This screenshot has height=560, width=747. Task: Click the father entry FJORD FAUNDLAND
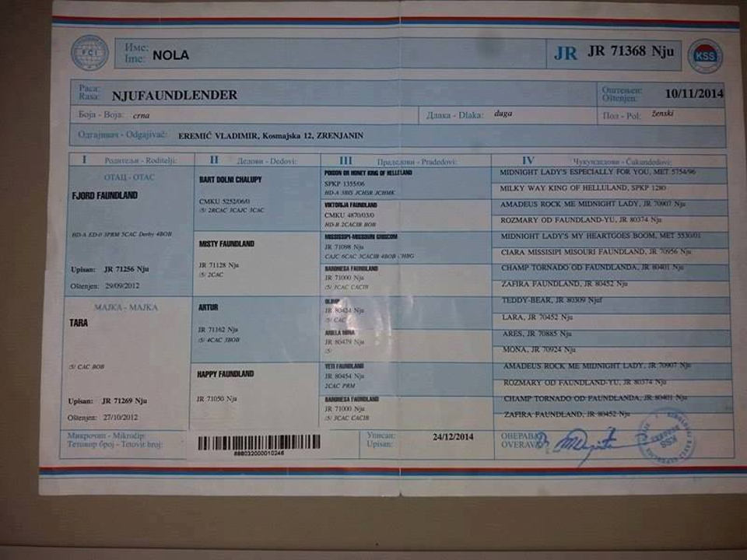click(104, 195)
